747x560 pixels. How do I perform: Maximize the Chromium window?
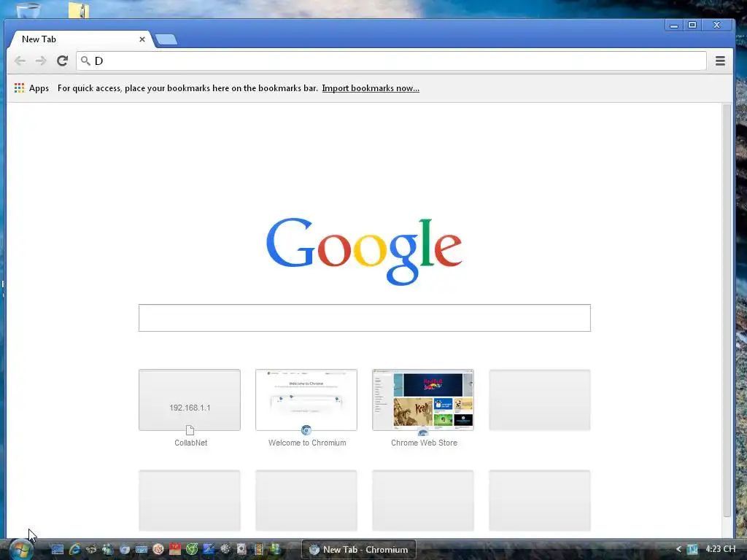click(x=692, y=26)
